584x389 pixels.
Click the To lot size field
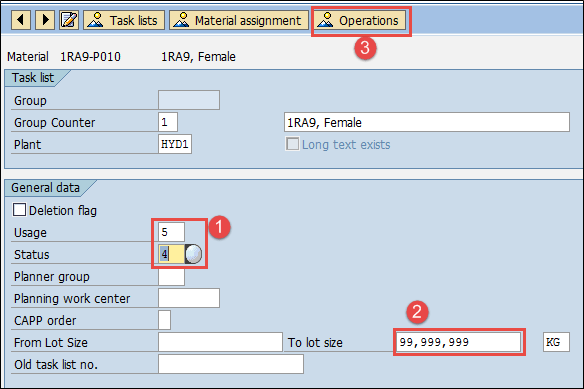[x=458, y=342]
